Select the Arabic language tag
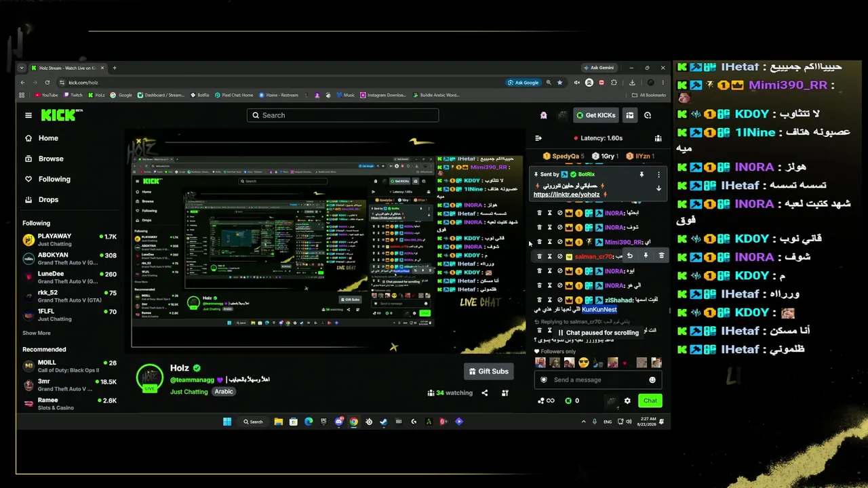This screenshot has height=488, width=868. [x=224, y=392]
